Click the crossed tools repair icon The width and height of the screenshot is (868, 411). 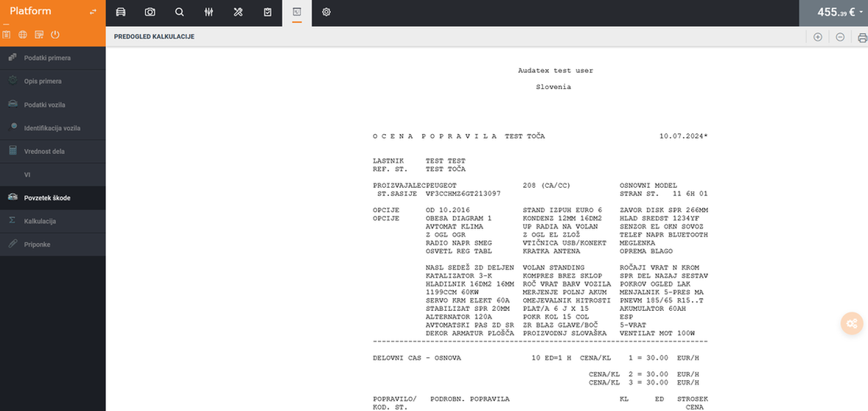[x=238, y=13]
